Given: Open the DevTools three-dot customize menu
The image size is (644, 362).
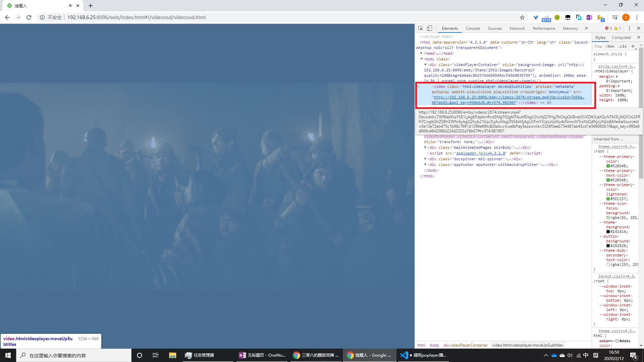Looking at the screenshot, I should tap(629, 28).
